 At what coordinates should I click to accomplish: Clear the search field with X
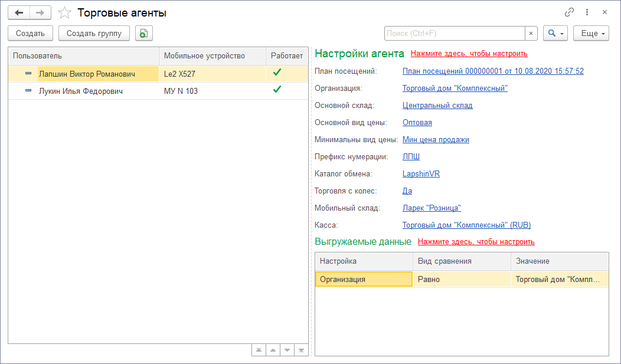pyautogui.click(x=531, y=34)
